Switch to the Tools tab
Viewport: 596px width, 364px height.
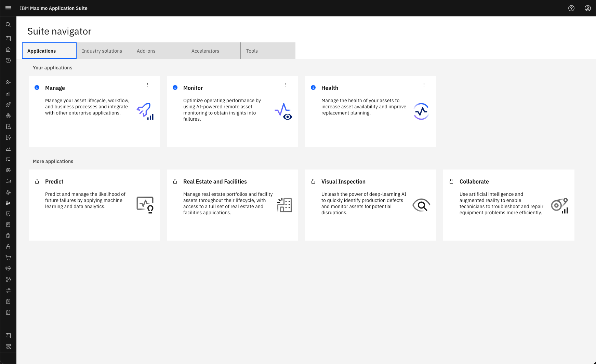click(268, 51)
